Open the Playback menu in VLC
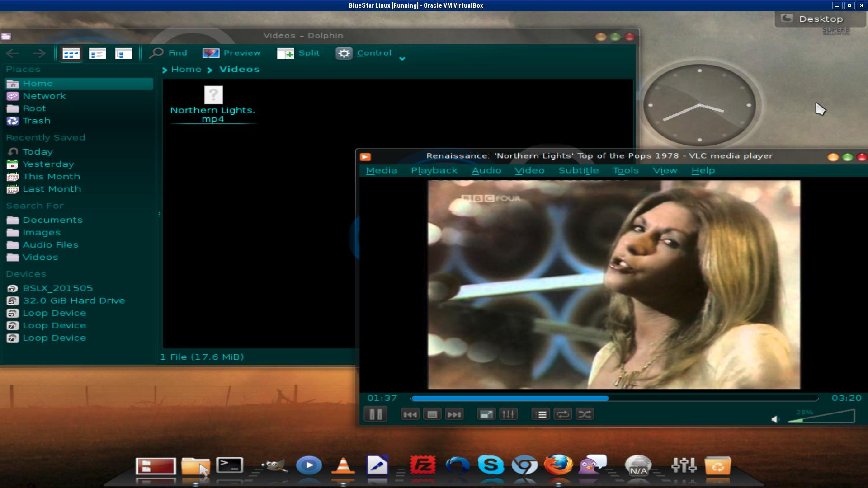This screenshot has height=488, width=868. pyautogui.click(x=434, y=170)
